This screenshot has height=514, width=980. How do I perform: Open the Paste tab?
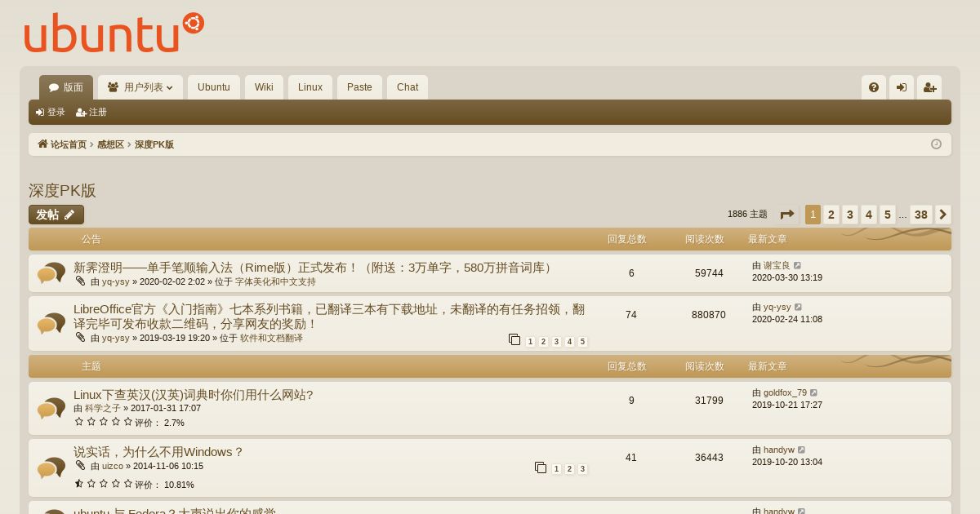[359, 87]
